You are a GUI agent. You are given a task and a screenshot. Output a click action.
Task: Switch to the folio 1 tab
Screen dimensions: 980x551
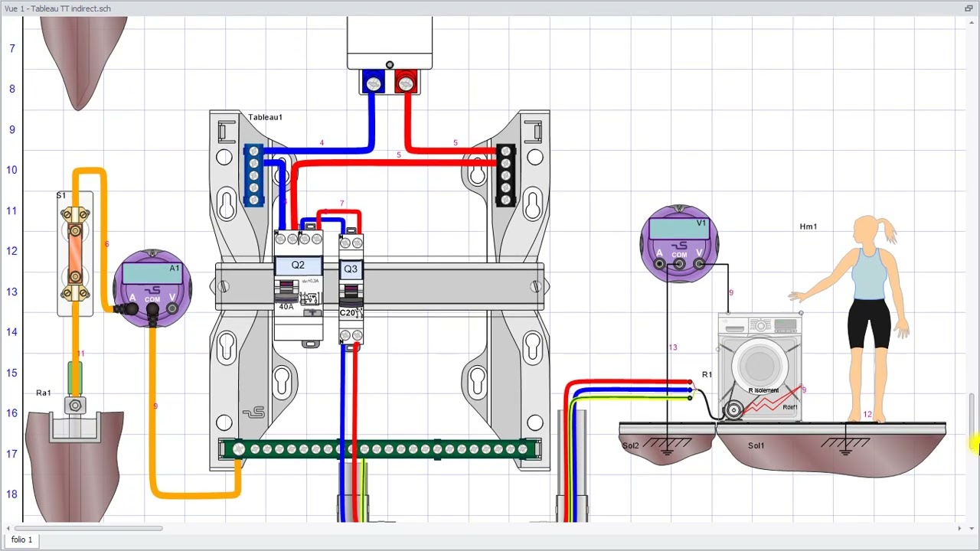(22, 540)
